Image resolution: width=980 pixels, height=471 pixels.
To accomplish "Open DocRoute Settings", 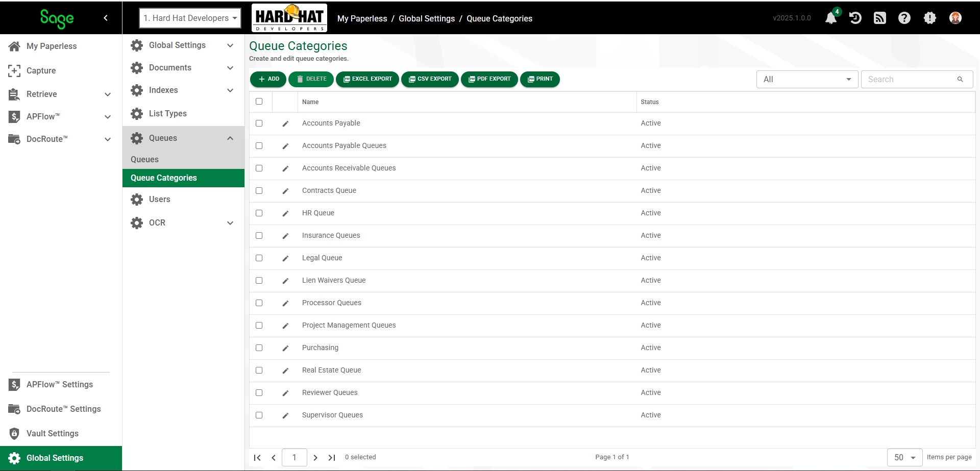I will [63, 409].
